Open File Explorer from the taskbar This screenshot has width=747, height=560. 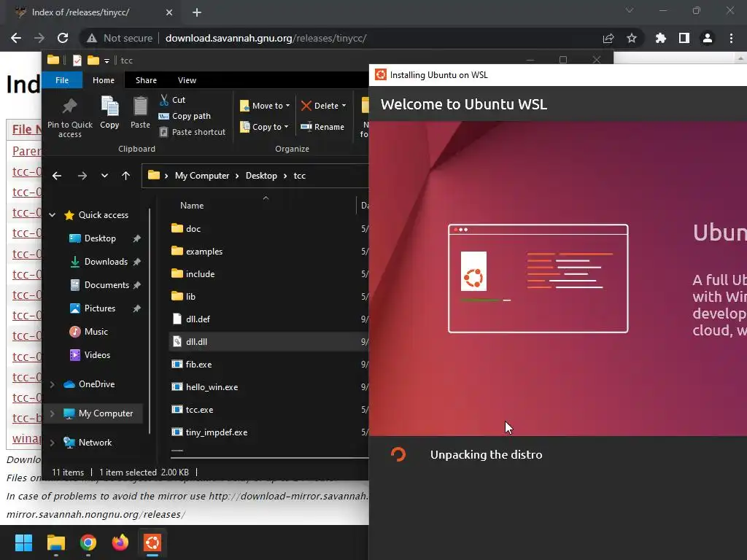point(55,542)
